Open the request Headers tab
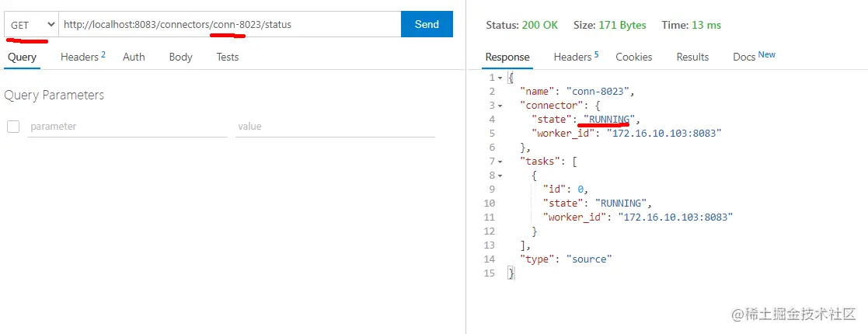Screen dimensions: 868x334 tap(82, 57)
